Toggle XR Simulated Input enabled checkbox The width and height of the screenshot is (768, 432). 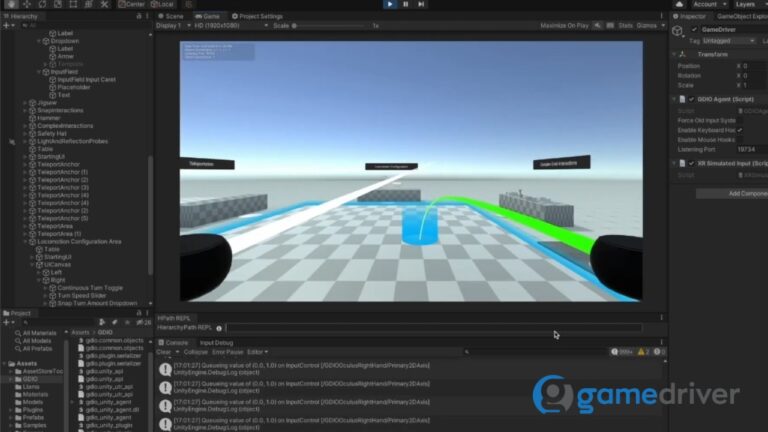coord(691,163)
